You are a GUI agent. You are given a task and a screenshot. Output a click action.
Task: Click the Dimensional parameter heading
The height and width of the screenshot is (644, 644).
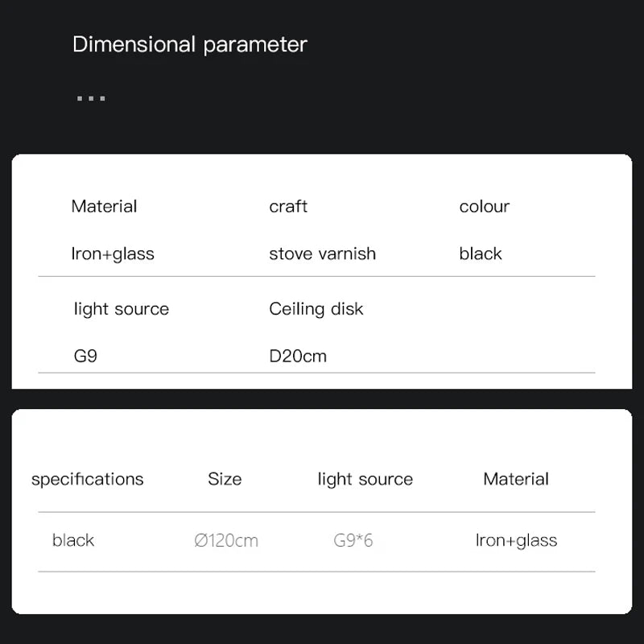click(x=190, y=44)
